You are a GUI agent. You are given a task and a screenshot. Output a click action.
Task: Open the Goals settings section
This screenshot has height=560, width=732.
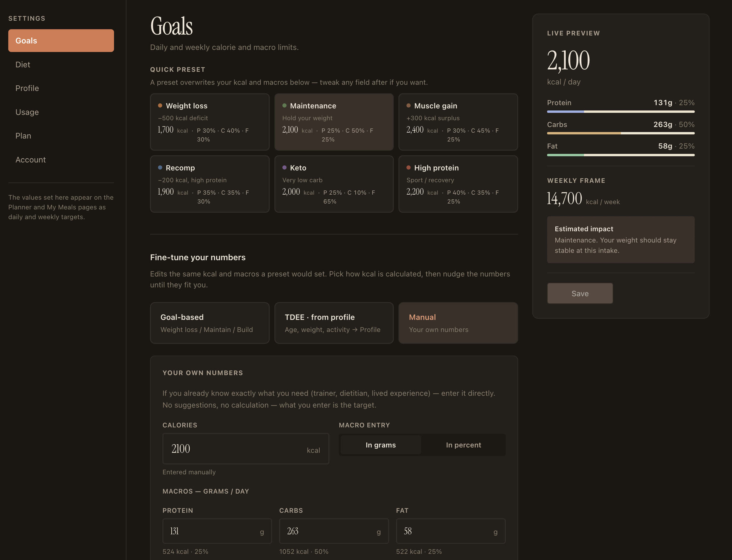tap(61, 41)
